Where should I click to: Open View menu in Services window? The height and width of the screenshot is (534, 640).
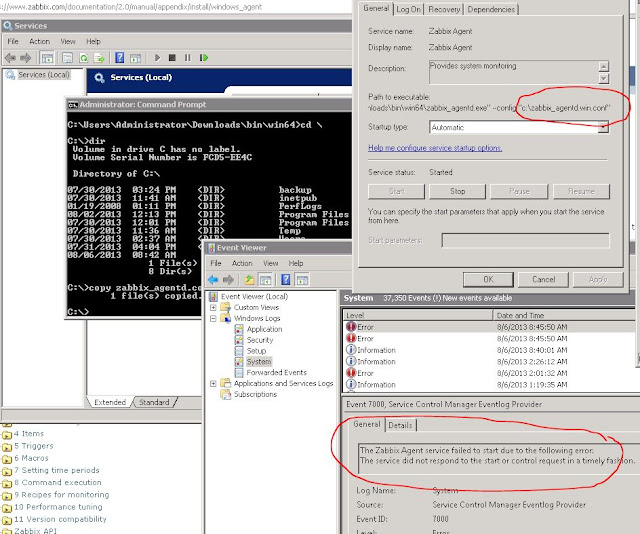[x=68, y=41]
